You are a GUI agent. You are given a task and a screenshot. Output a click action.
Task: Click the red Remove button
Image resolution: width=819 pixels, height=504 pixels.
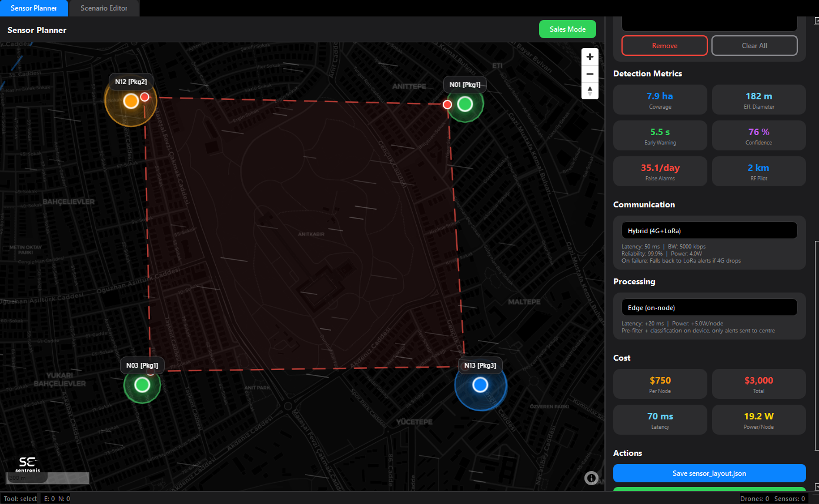pyautogui.click(x=664, y=46)
